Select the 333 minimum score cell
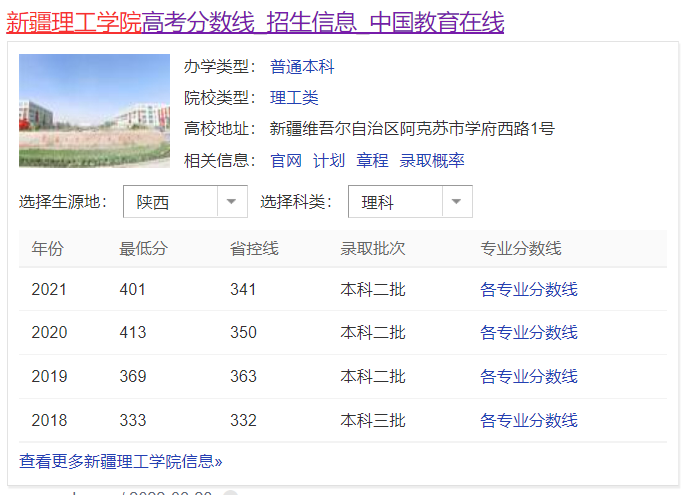Screen dimensions: 690x495 (x=132, y=420)
